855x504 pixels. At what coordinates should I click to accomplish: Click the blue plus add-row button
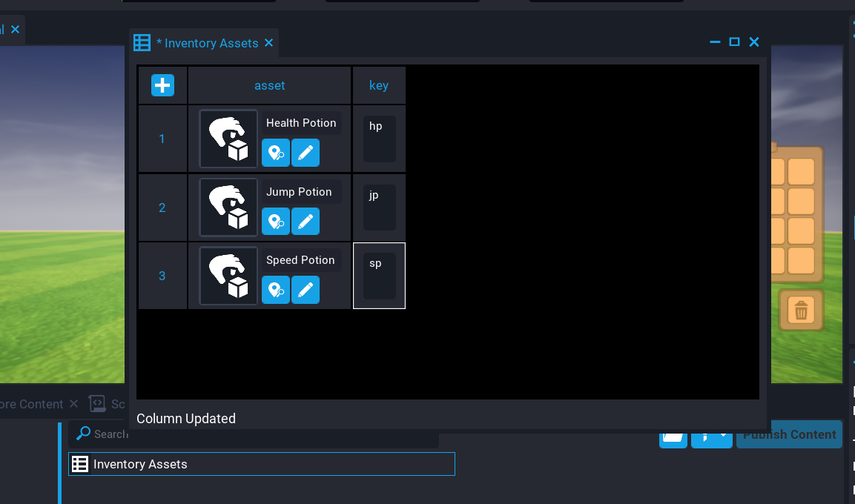(162, 85)
